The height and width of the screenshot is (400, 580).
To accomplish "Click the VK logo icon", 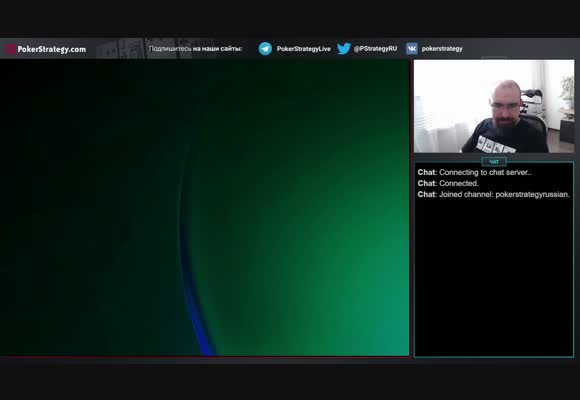I will (412, 48).
